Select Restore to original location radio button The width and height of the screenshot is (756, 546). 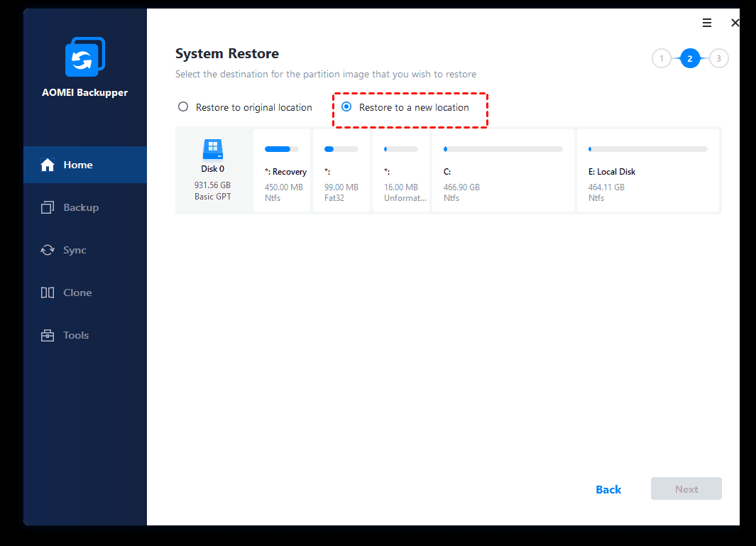pos(183,107)
